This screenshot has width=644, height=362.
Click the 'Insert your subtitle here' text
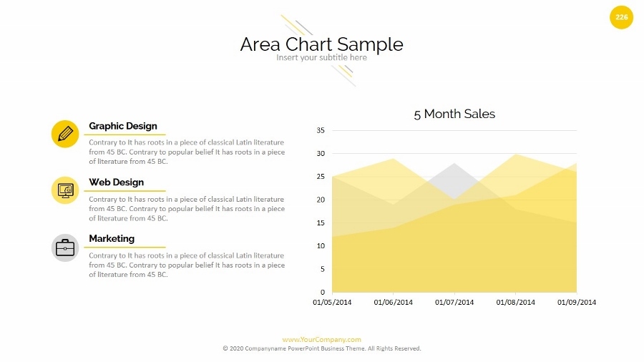[321, 58]
